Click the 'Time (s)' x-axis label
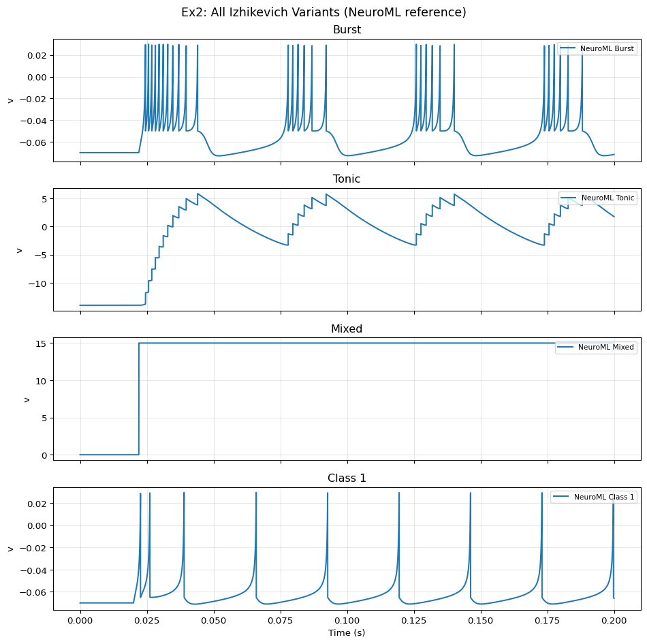Viewport: 647px width, 644px height. point(347,633)
